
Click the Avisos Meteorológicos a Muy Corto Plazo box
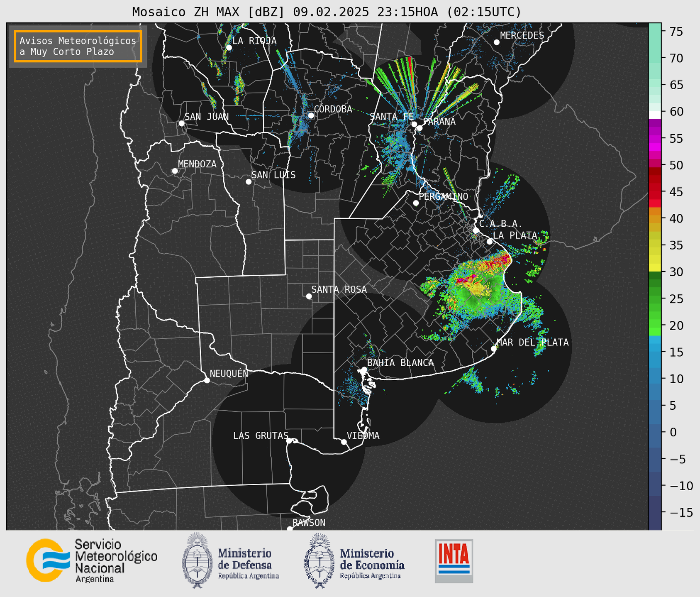point(78,46)
